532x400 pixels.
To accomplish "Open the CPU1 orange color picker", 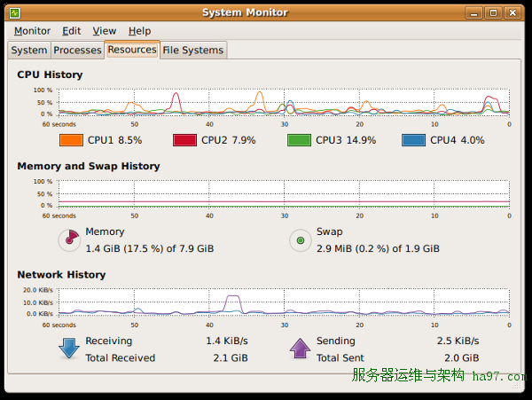I will (71, 140).
